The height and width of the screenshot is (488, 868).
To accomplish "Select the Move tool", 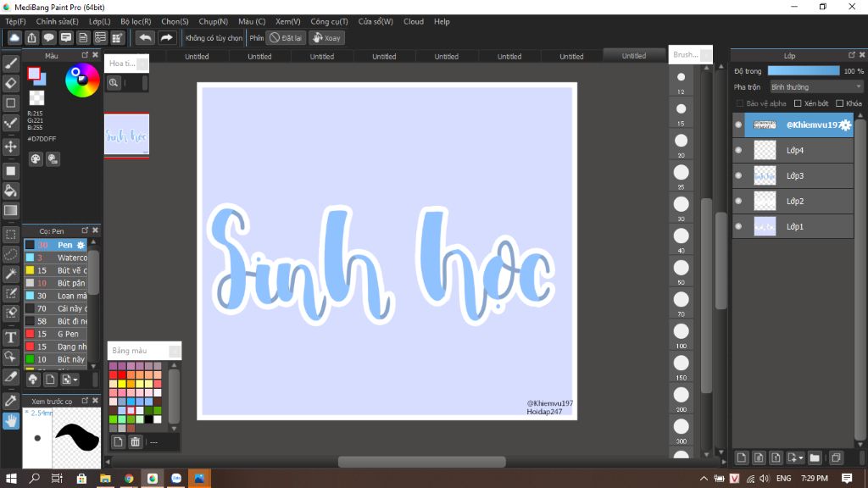I will tap(11, 147).
